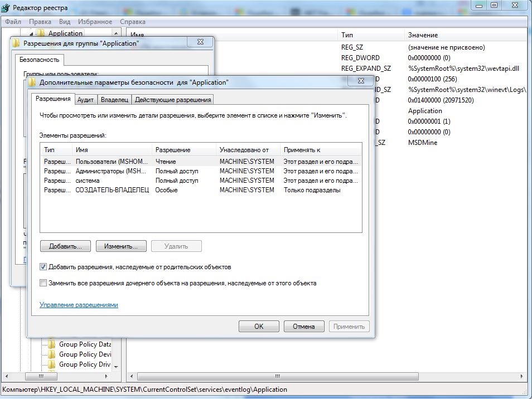
Task: Select the Пользователи (MSHOM... permission entry
Action: click(x=201, y=162)
